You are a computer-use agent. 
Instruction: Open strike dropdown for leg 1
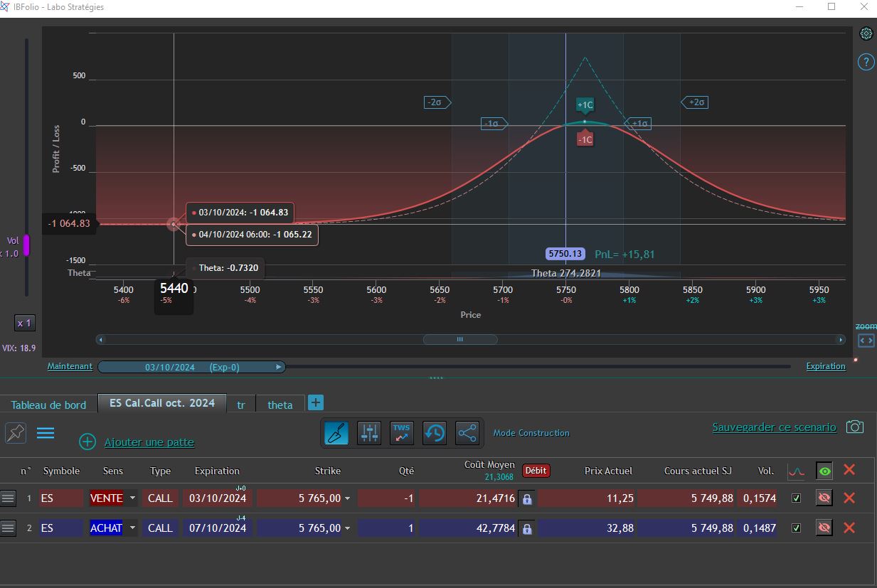click(347, 499)
